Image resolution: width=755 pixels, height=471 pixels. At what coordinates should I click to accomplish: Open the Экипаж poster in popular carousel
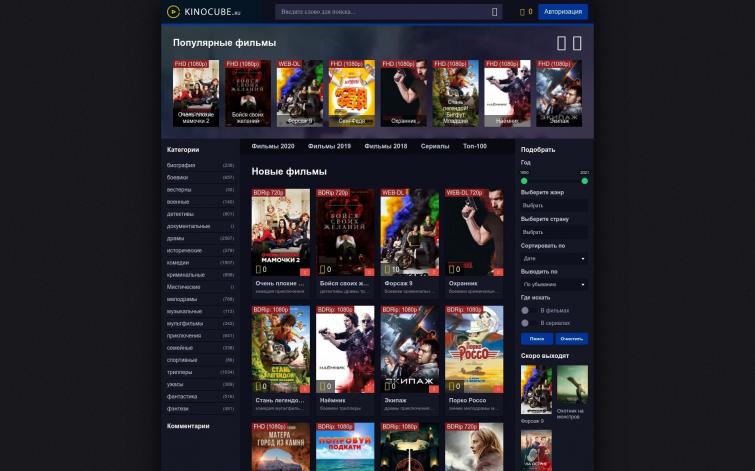coord(559,93)
